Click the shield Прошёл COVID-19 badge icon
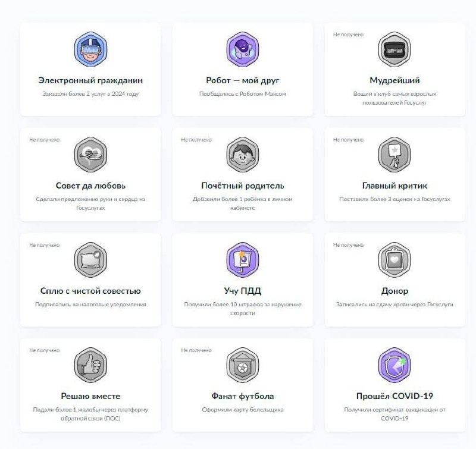 [x=394, y=365]
